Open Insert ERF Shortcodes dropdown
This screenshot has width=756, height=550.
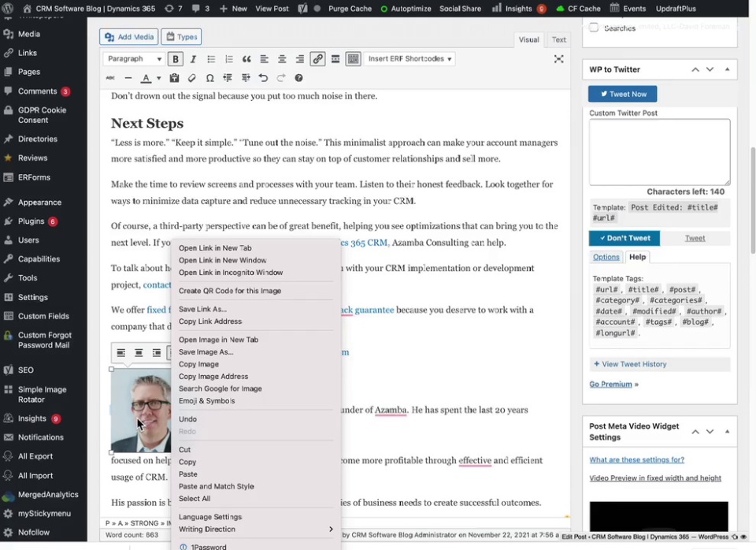click(x=409, y=59)
